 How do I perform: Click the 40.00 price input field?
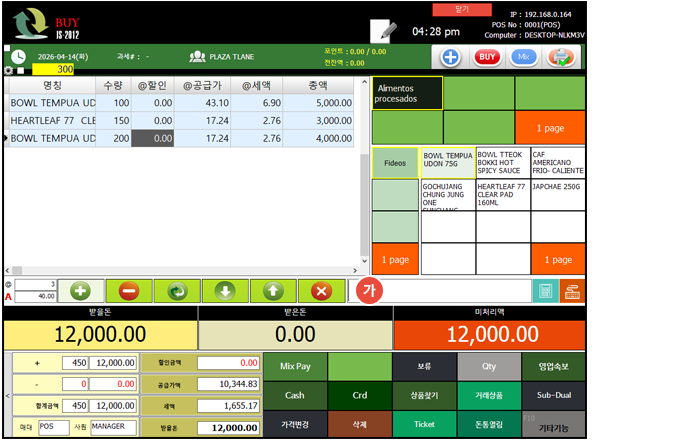[36, 296]
